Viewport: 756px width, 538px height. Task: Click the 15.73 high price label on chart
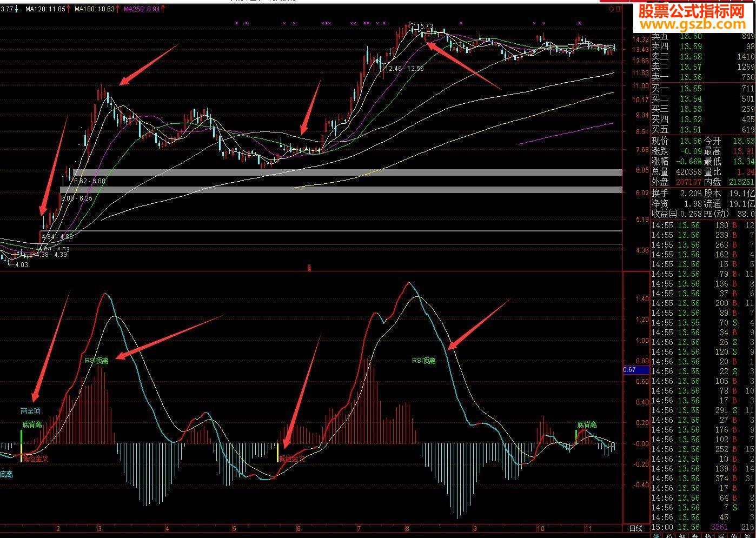click(426, 26)
